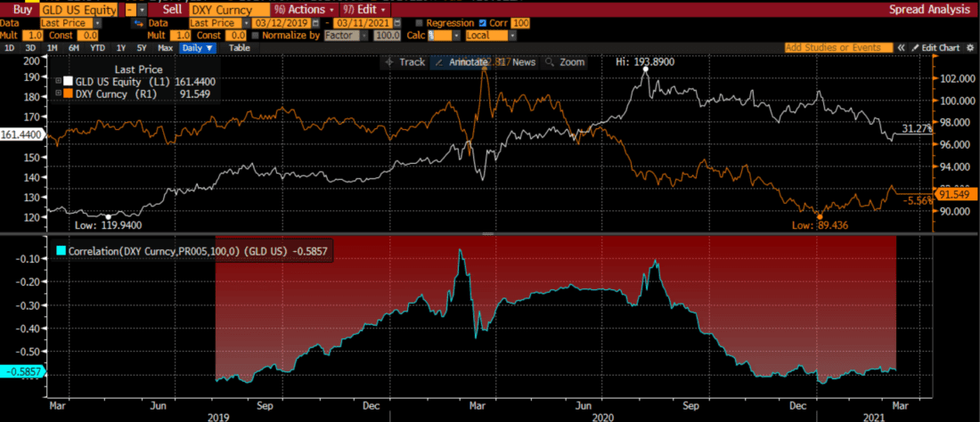Click the Sell side Mult 1.0 field
This screenshot has width=980, height=422.
coord(181,36)
